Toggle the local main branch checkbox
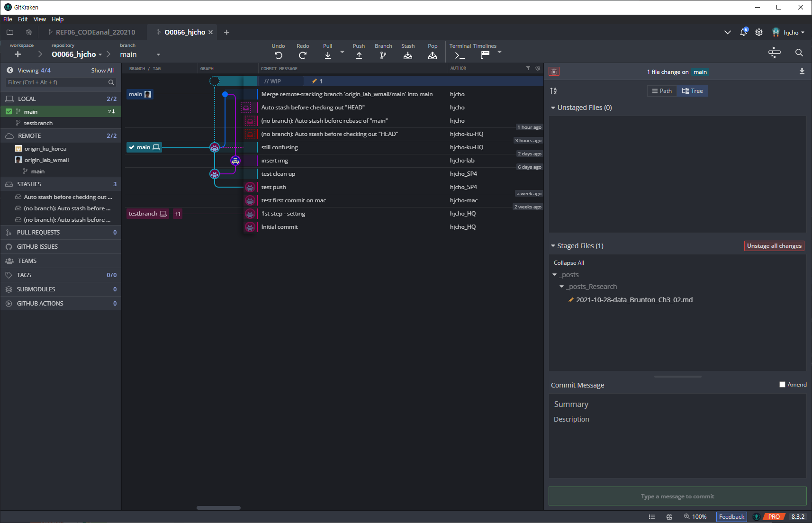Screen dimensions: 812x523 [x=9, y=111]
